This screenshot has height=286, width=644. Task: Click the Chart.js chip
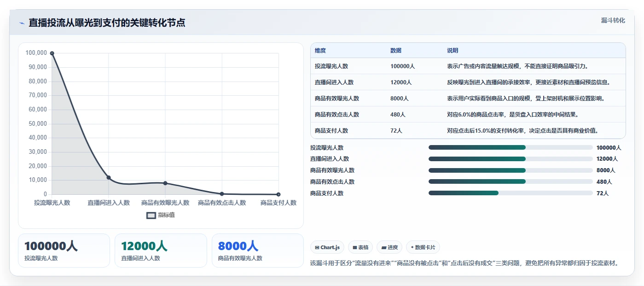pos(327,247)
